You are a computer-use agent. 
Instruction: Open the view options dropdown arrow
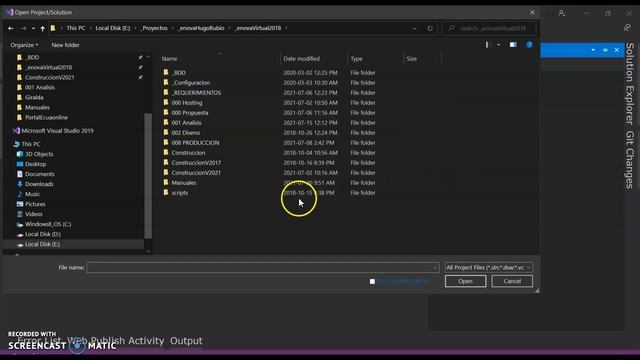tap(498, 44)
